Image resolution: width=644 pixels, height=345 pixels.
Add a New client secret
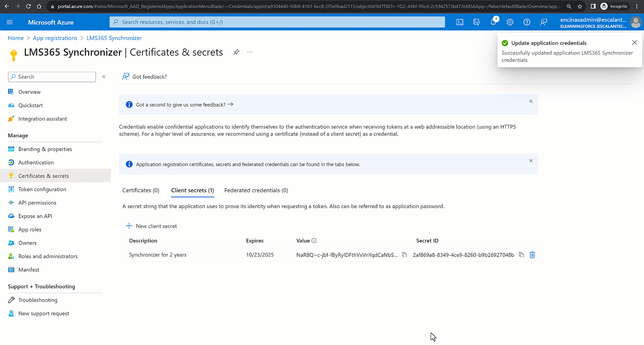click(151, 226)
